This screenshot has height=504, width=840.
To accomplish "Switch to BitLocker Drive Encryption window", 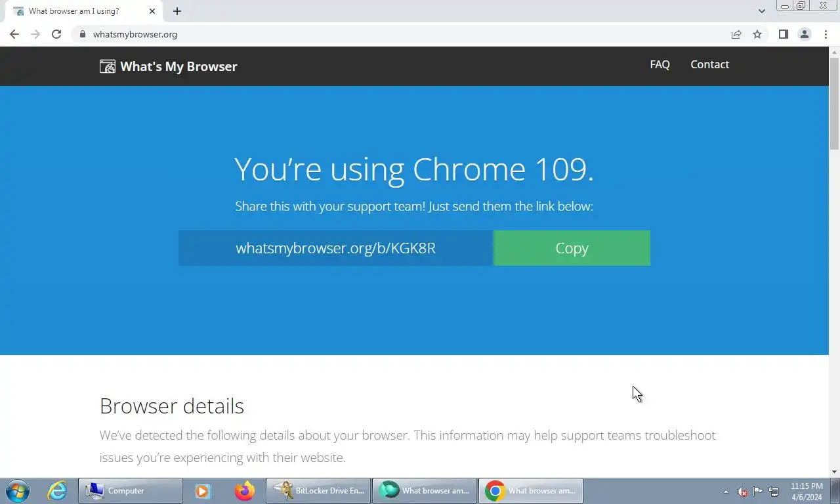I will tap(318, 491).
